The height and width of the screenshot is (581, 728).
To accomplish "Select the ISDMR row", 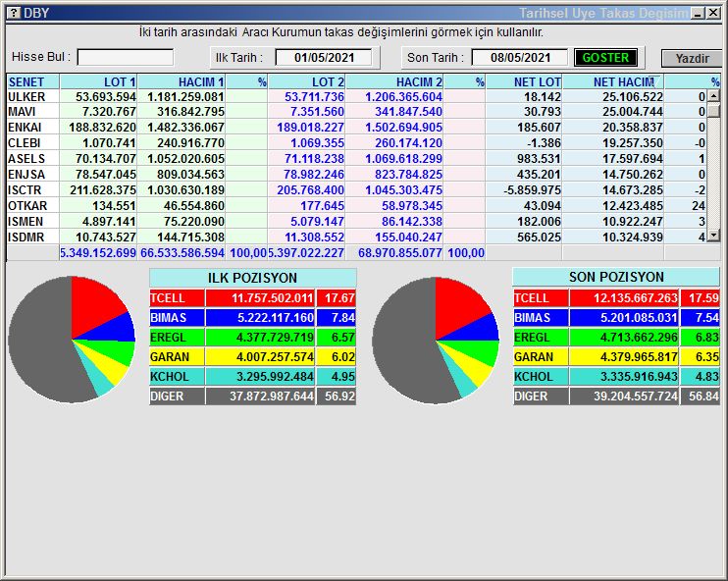I will tap(356, 238).
